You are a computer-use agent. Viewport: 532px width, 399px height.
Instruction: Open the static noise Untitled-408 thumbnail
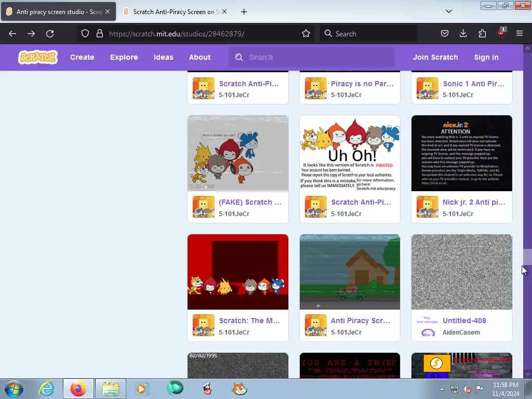[462, 272]
